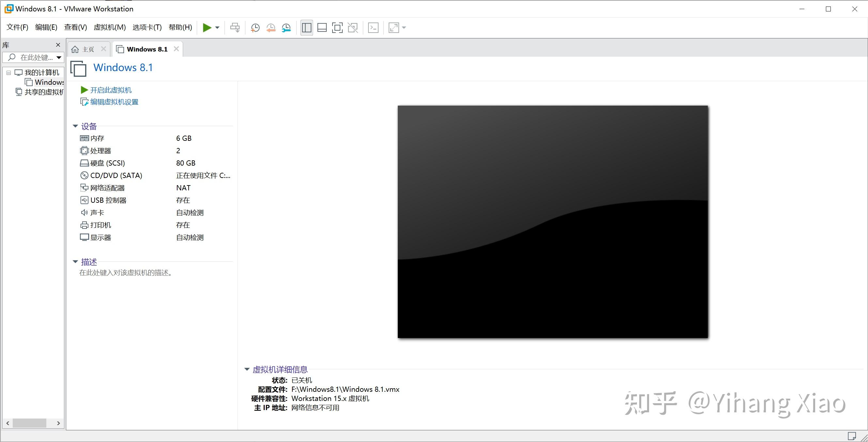This screenshot has height=442, width=868.
Task: Power on the virtual machine from the toolbar
Action: pyautogui.click(x=207, y=27)
